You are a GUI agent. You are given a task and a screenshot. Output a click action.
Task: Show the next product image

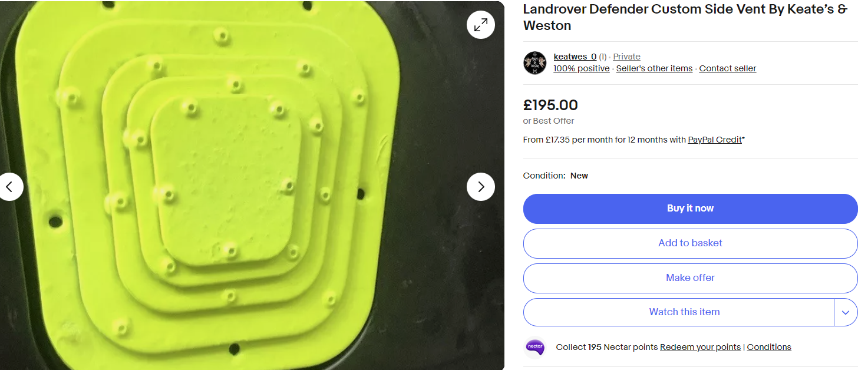click(x=481, y=187)
